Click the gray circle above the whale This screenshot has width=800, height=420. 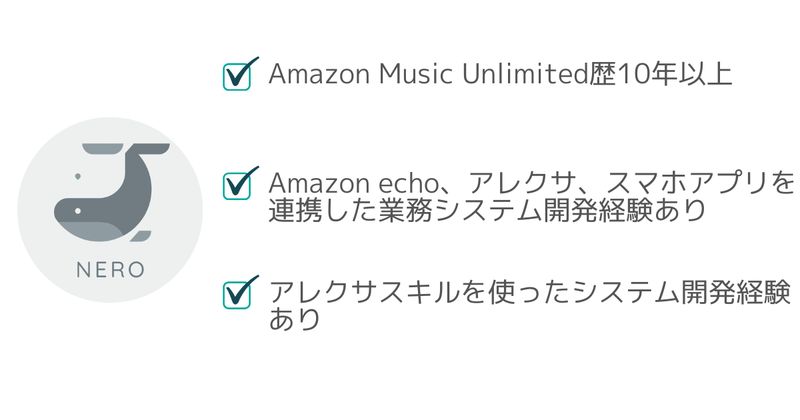(x=110, y=133)
